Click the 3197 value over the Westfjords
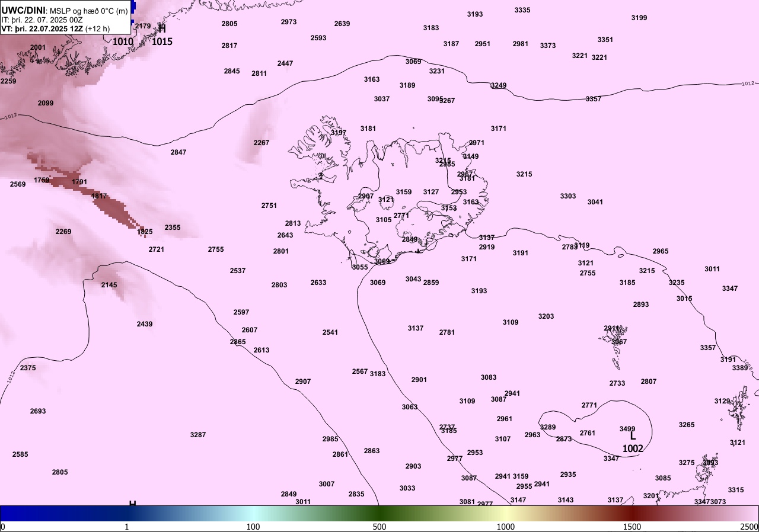759x532 pixels. pyautogui.click(x=339, y=133)
